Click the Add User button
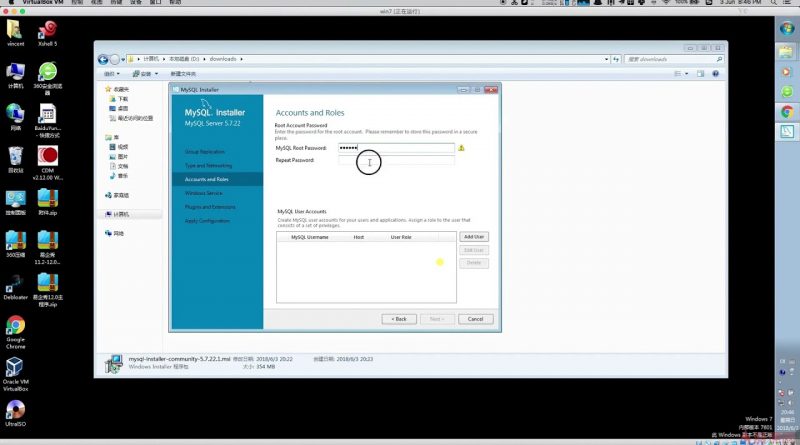 (474, 237)
